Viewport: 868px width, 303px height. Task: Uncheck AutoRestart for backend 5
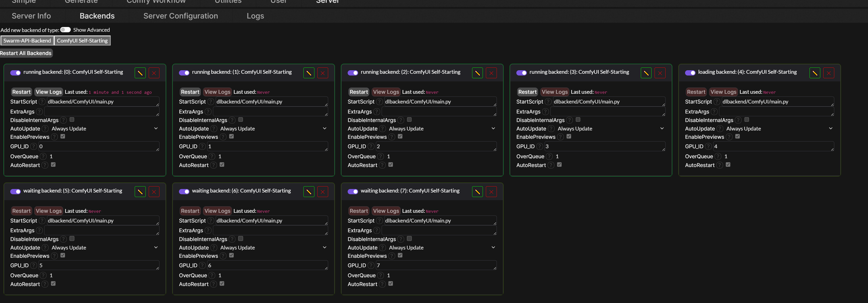pos(53,284)
